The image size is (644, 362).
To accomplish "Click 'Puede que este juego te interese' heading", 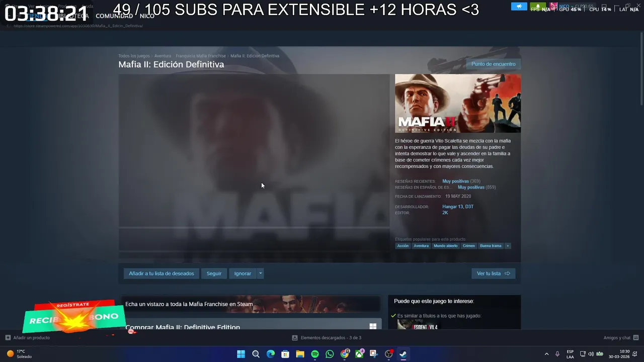I will pos(434,301).
